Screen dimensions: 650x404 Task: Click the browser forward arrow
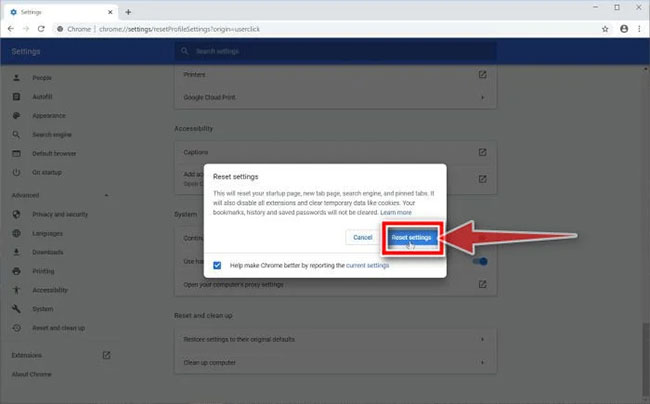pyautogui.click(x=26, y=29)
